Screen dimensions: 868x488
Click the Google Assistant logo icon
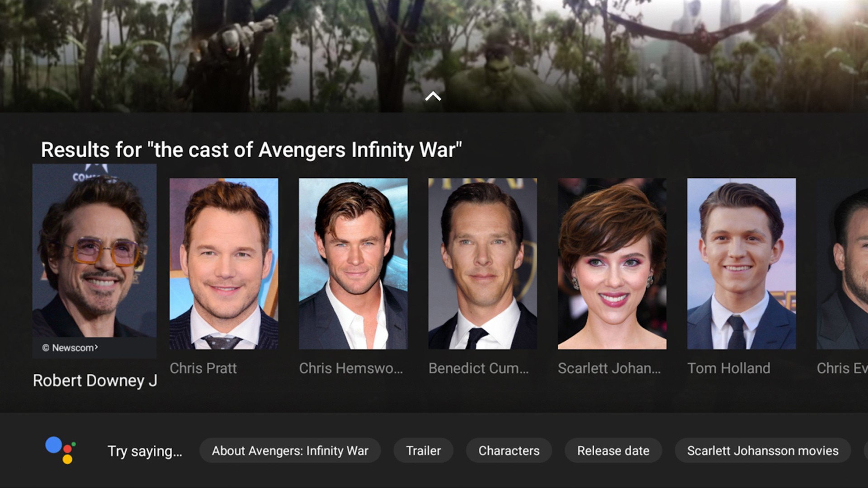pos(61,450)
